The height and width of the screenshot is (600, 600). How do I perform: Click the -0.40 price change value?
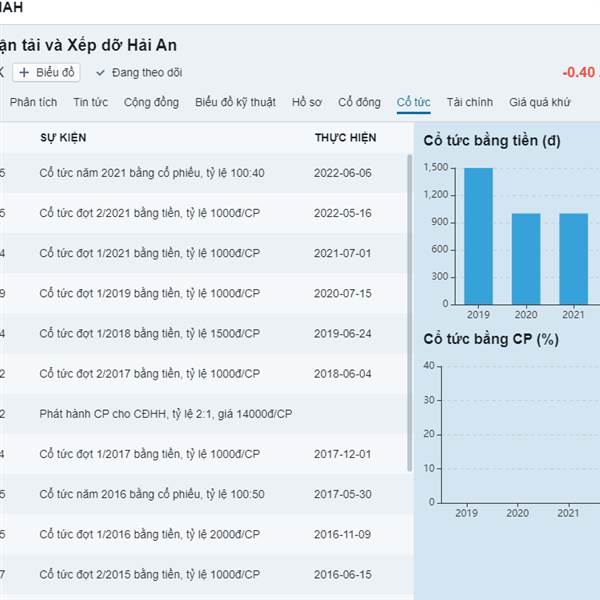tap(580, 72)
